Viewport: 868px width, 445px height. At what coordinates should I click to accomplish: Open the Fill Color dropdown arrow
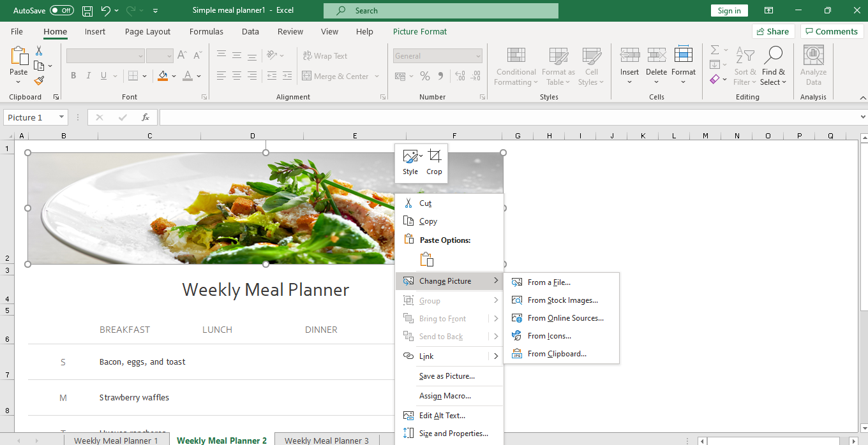[x=172, y=76]
